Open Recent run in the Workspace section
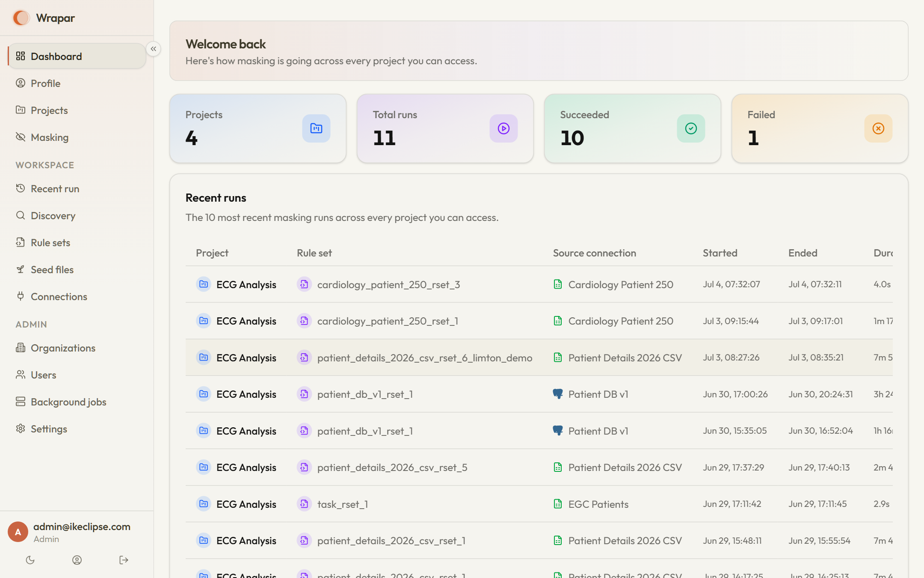 (x=77, y=188)
